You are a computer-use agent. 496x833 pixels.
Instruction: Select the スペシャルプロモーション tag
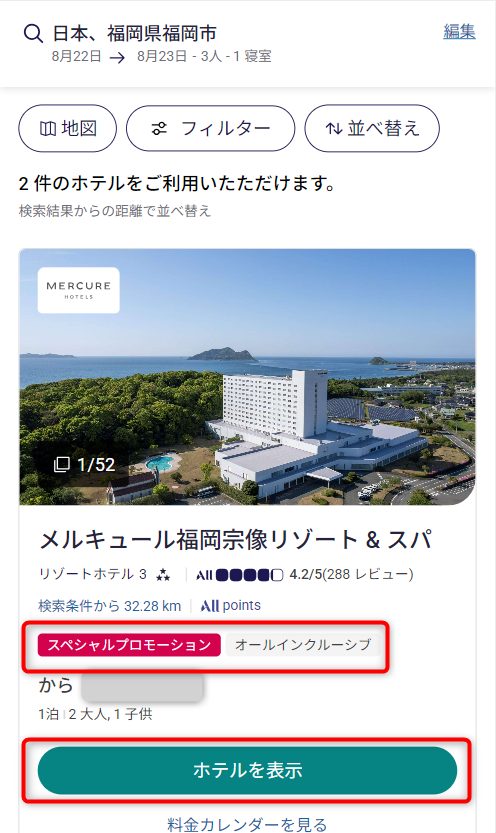(129, 645)
